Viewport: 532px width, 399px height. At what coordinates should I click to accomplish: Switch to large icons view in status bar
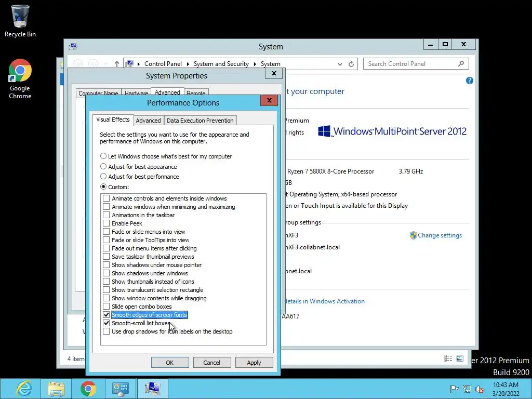(x=460, y=358)
